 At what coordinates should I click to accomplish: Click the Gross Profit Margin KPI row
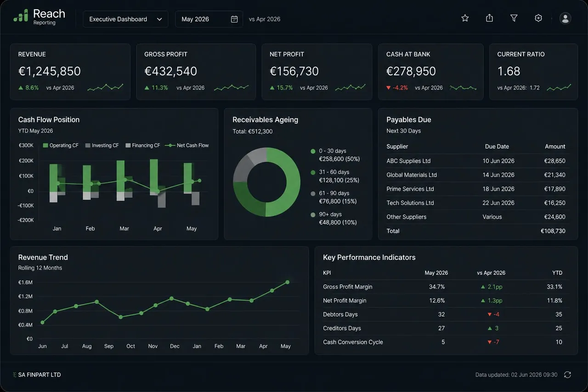446,287
